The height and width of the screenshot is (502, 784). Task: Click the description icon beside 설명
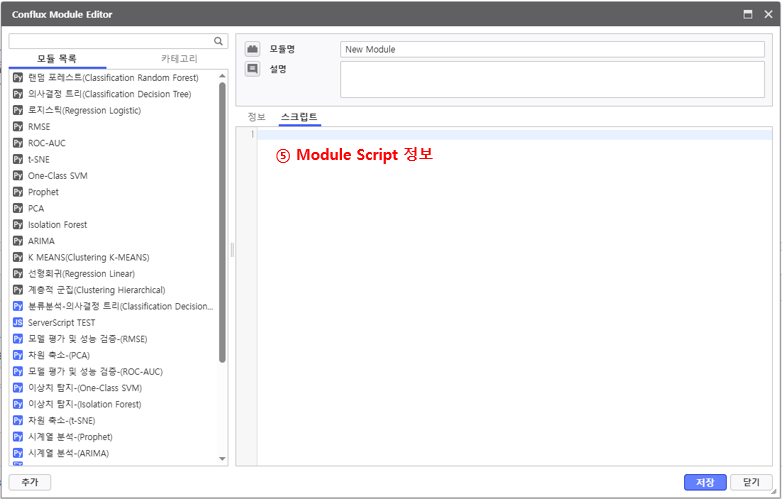point(252,69)
